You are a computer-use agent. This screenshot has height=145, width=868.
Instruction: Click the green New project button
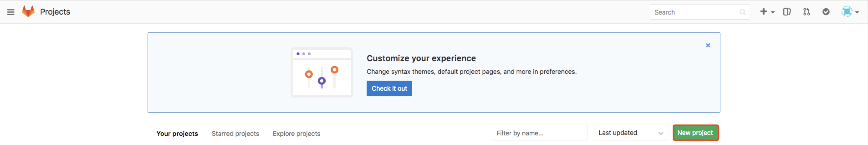695,133
